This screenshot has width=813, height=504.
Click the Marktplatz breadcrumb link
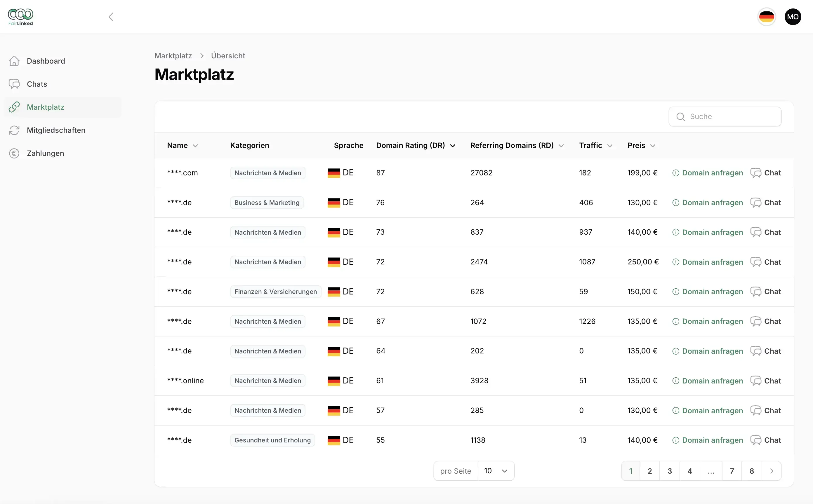coord(173,56)
